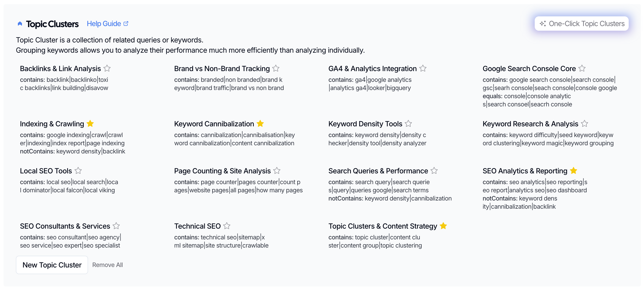
Task: Favorite Keyword Research & Analysis cluster
Action: pos(585,124)
